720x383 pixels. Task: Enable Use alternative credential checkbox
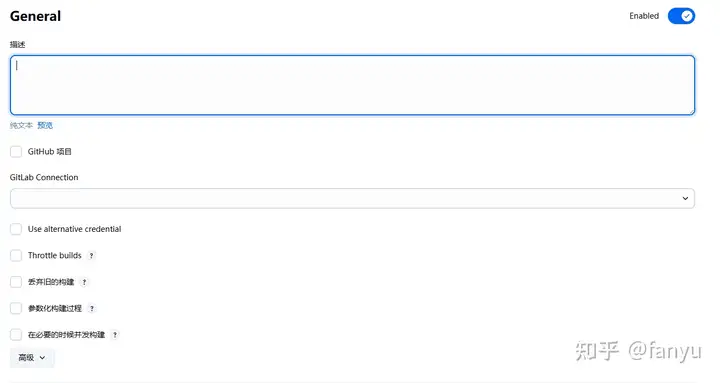tap(16, 229)
